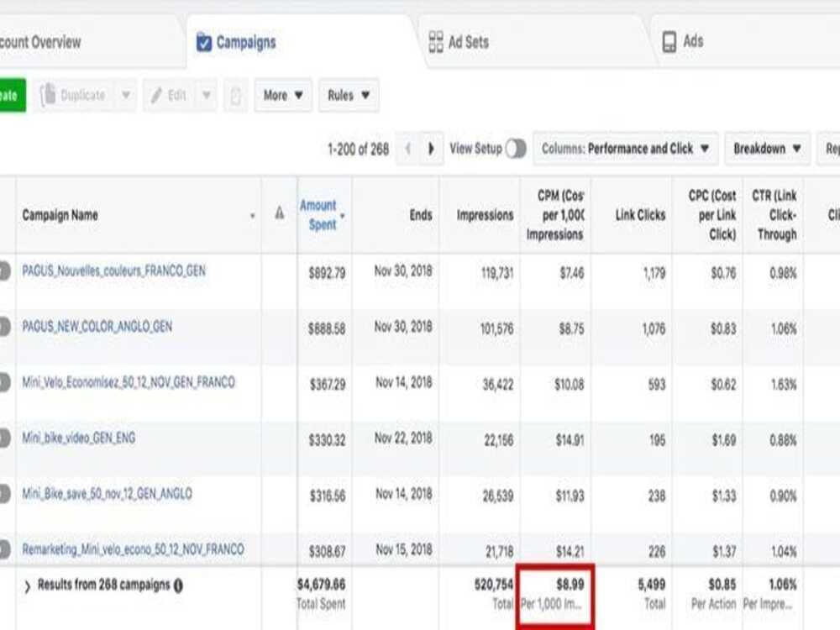840x630 pixels.
Task: Toggle Mini_Velo_Economisez campaign switch
Action: point(4,382)
